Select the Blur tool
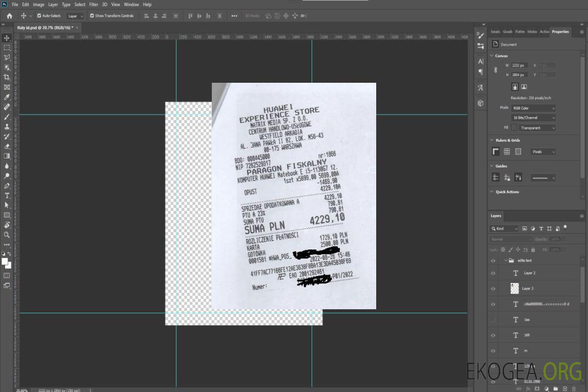Screen dimensions: 588x392 7,166
